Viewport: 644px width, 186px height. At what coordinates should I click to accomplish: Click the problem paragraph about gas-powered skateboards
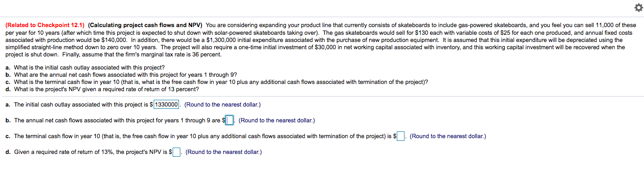(x=321, y=40)
